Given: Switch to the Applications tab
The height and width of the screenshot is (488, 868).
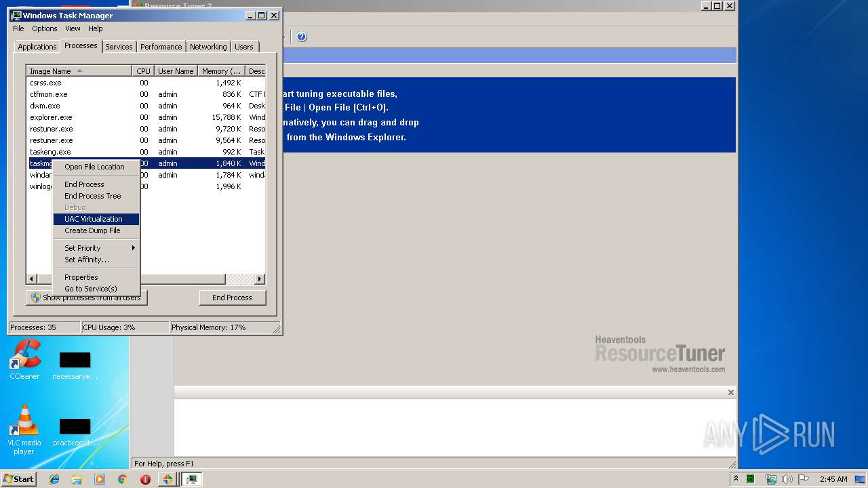Looking at the screenshot, I should (37, 47).
